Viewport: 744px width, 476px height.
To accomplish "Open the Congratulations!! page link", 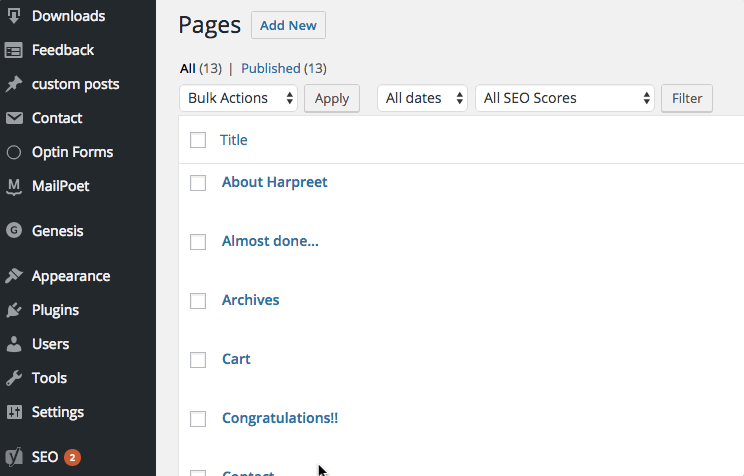I will 280,418.
